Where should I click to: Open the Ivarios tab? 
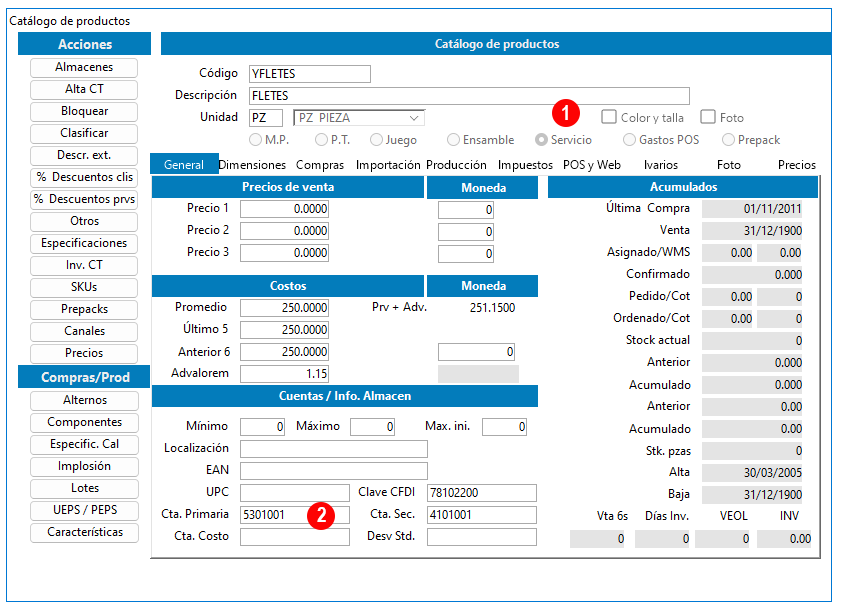click(661, 165)
